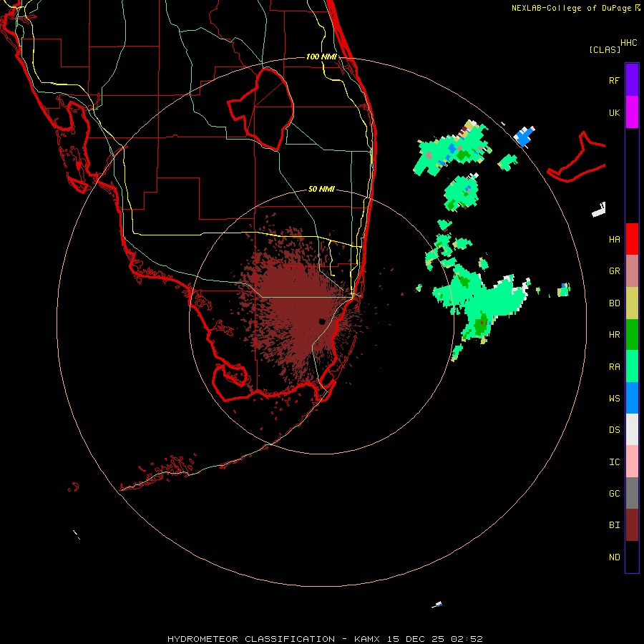Click the RF legend label
644x644 pixels.
pyautogui.click(x=614, y=80)
